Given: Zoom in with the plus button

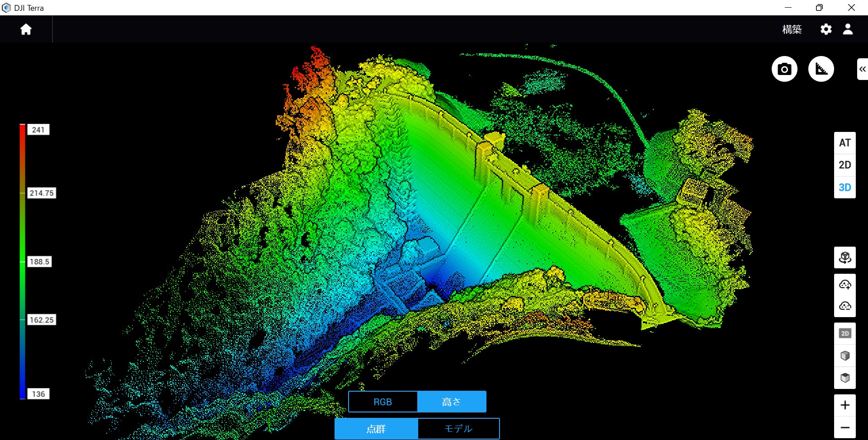Looking at the screenshot, I should coord(844,405).
